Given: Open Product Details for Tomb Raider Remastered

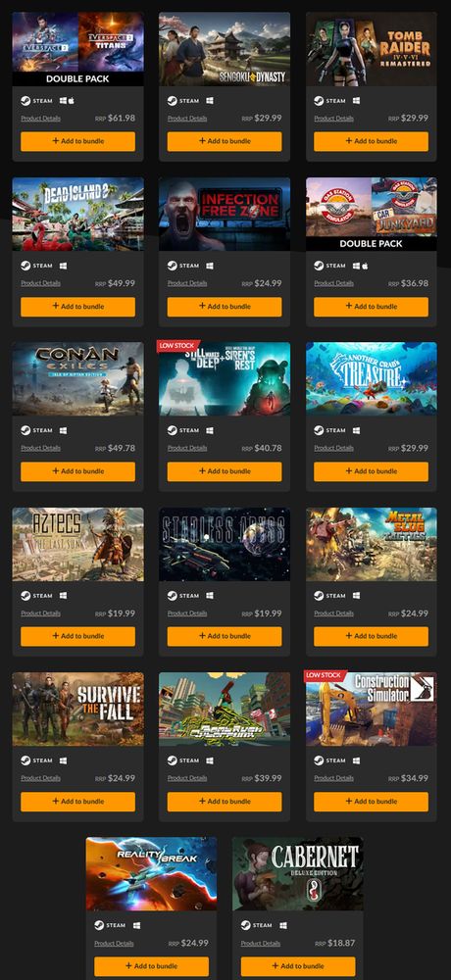Looking at the screenshot, I should (333, 119).
